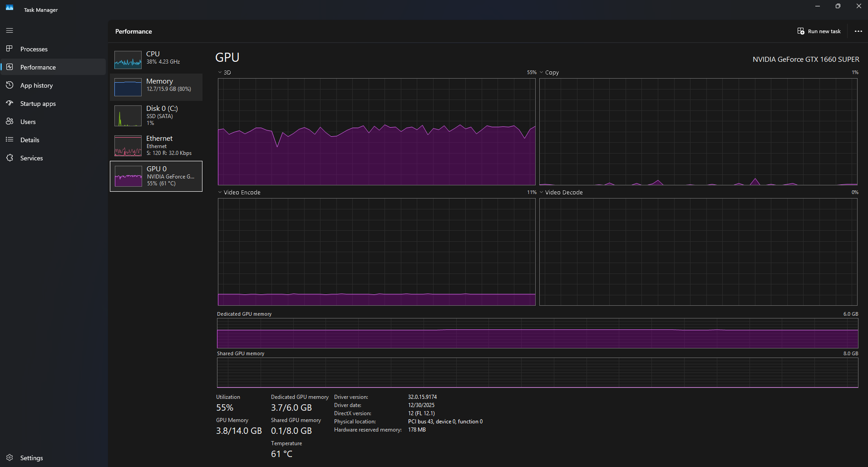
Task: Restore down the Task Manager window
Action: (838, 6)
